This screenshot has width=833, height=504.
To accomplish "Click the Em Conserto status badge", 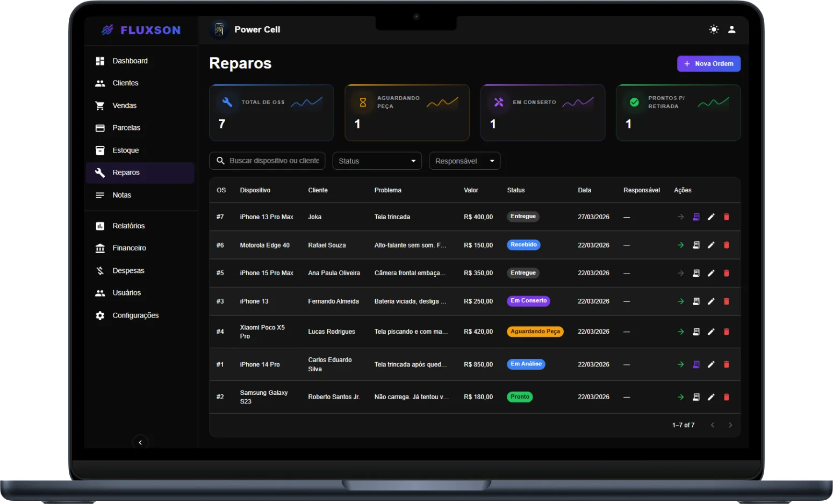I will (x=529, y=301).
